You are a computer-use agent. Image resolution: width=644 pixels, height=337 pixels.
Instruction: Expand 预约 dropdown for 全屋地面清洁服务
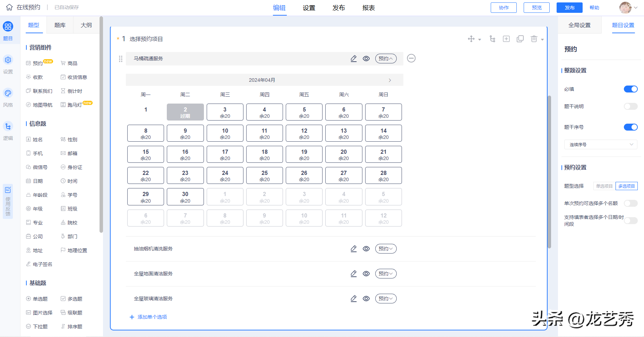click(x=386, y=274)
